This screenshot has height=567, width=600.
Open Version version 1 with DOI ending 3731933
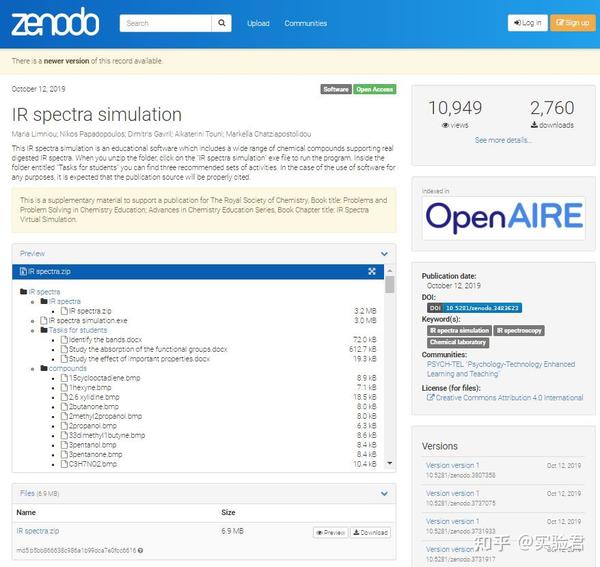(452, 521)
